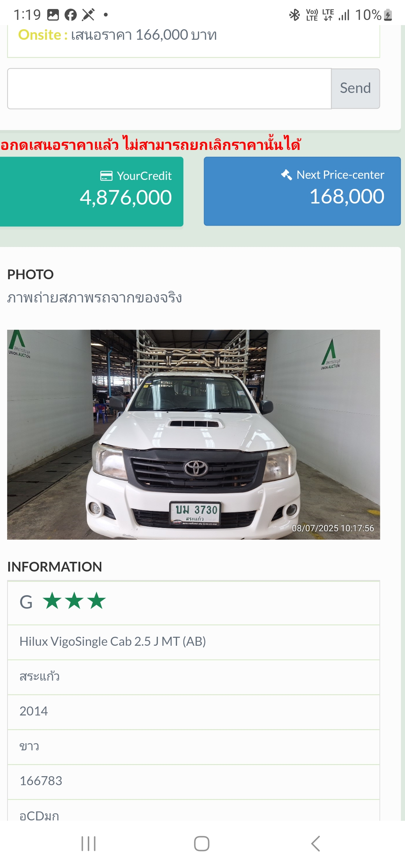Open recent apps with three-bar icon
Viewport: 405px width, 868px height.
tap(88, 844)
